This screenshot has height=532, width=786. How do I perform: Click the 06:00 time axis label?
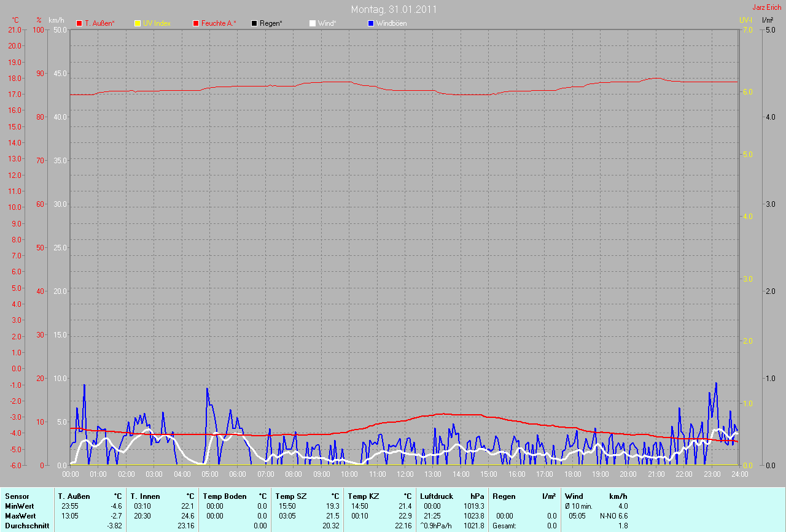click(x=238, y=474)
